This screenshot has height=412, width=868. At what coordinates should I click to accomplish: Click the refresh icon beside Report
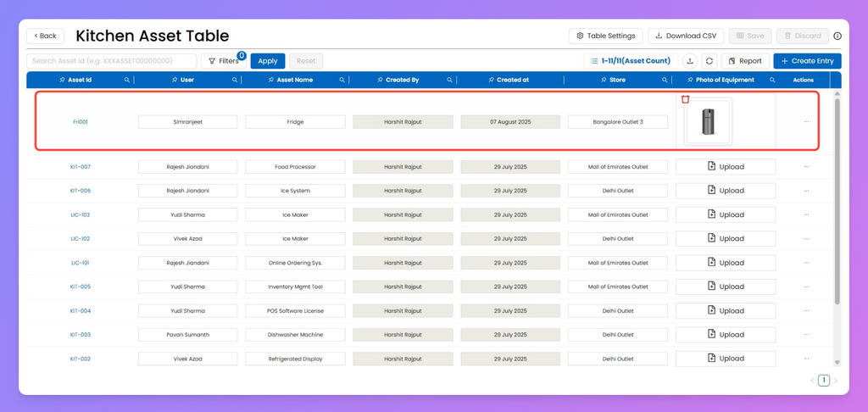point(709,61)
